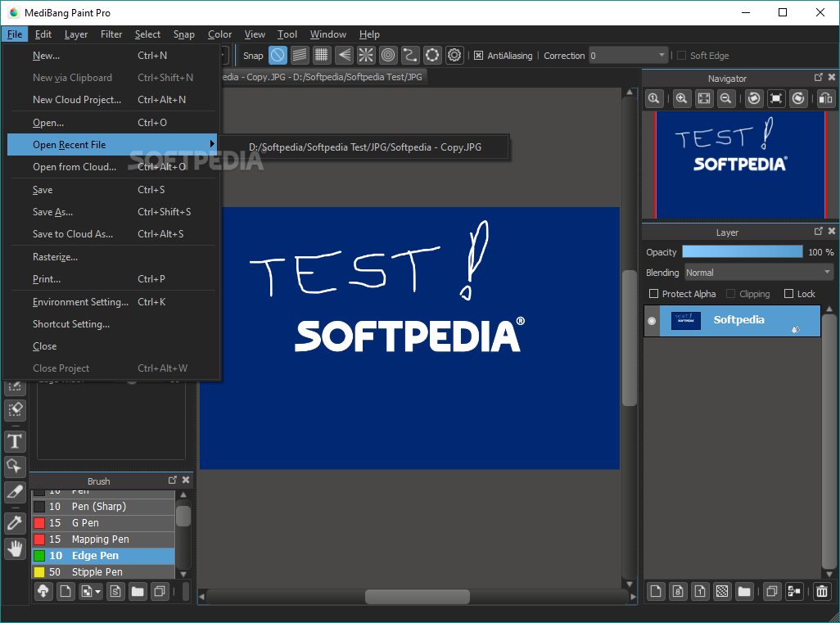Select the Pen (Sharp) brush
Image resolution: width=840 pixels, height=623 pixels.
103,507
